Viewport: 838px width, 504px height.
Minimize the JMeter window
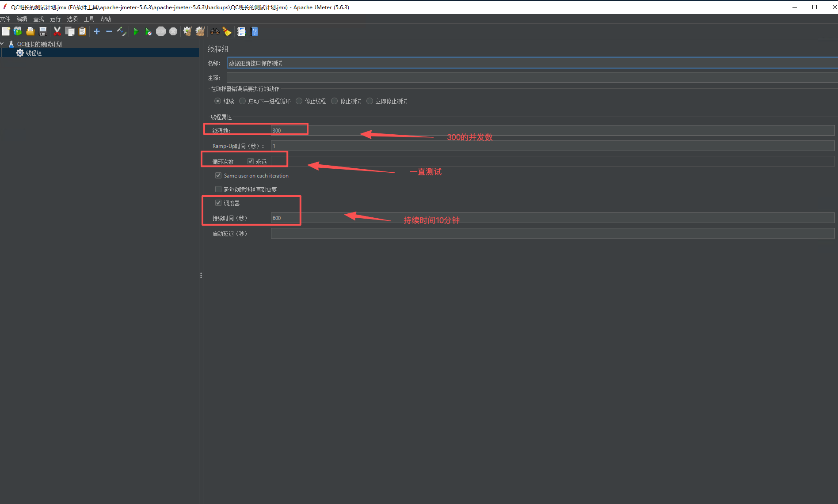pos(795,7)
